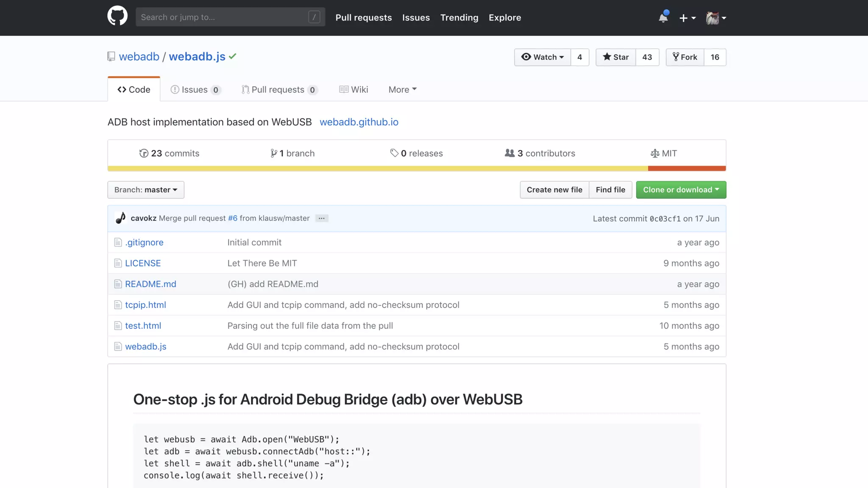Switch to the Wiki tab
868x488 pixels.
pos(353,89)
